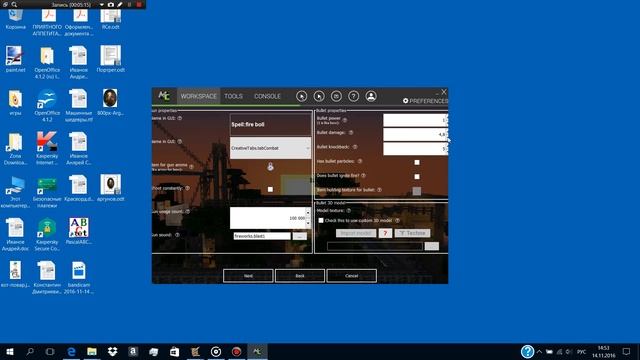
Task: Select the PascalABC desktop icon
Action: [79, 231]
